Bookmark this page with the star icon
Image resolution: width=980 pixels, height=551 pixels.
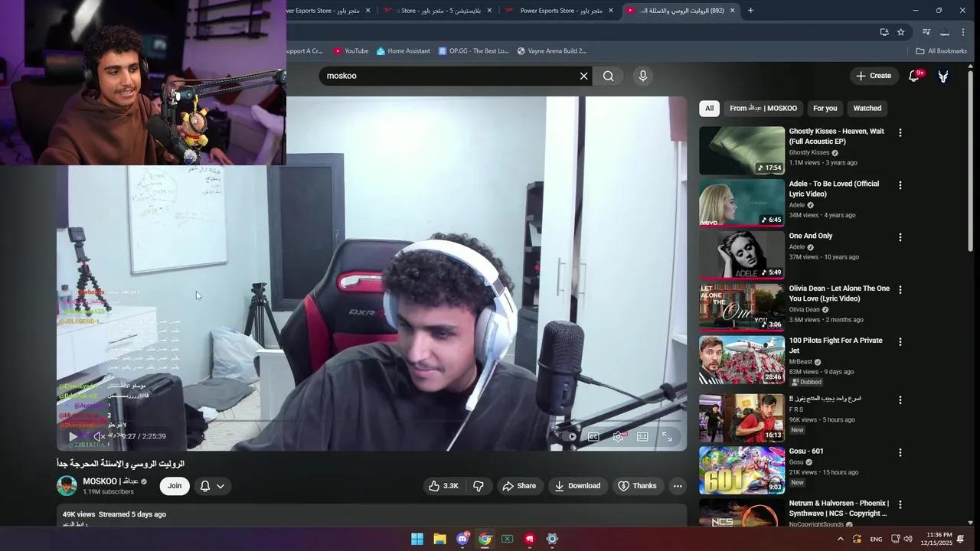tap(900, 32)
